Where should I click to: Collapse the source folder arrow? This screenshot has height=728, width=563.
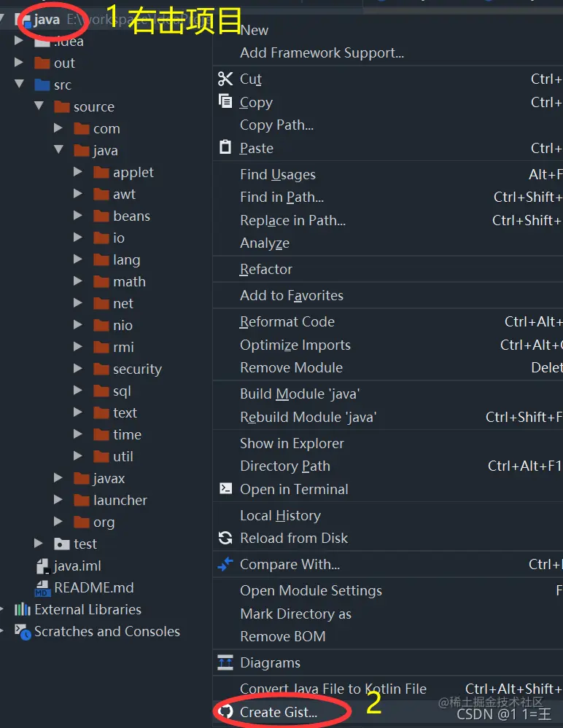[x=39, y=106]
